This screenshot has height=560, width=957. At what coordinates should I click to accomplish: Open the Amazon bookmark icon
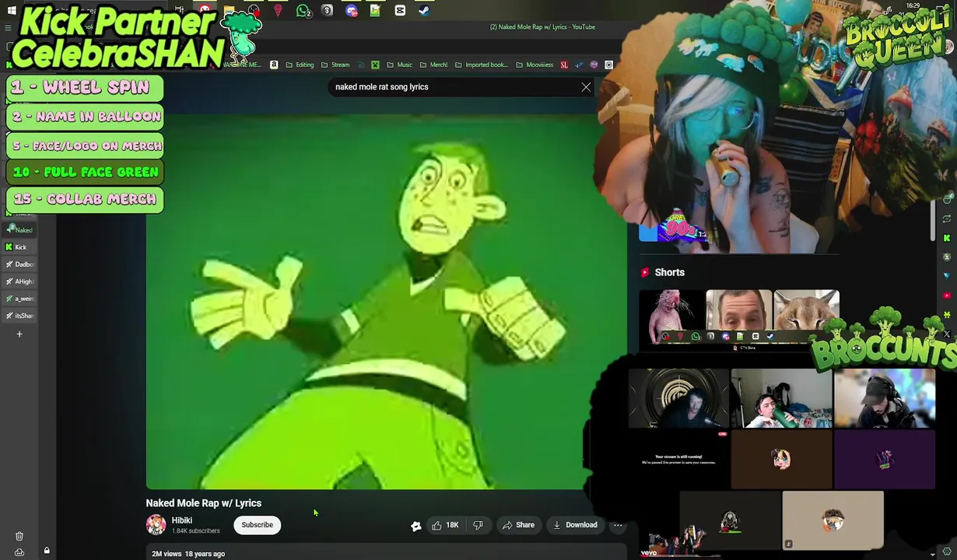(x=274, y=65)
